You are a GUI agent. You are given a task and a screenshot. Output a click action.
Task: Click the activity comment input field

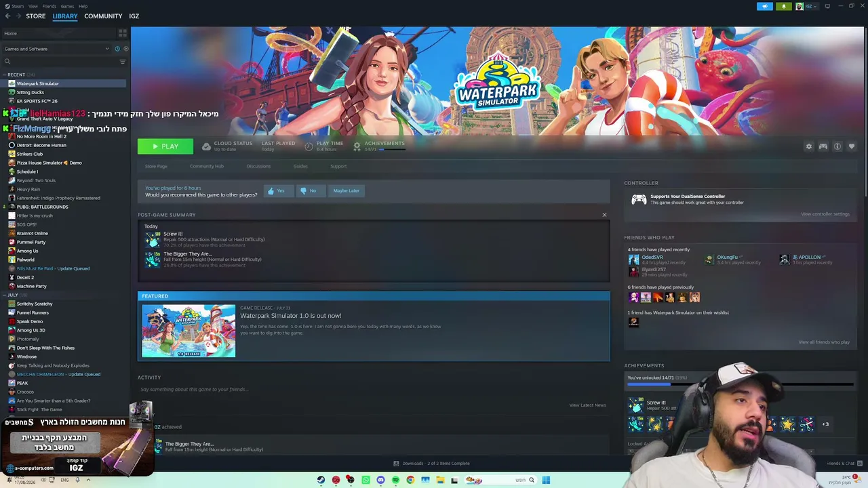[373, 390]
